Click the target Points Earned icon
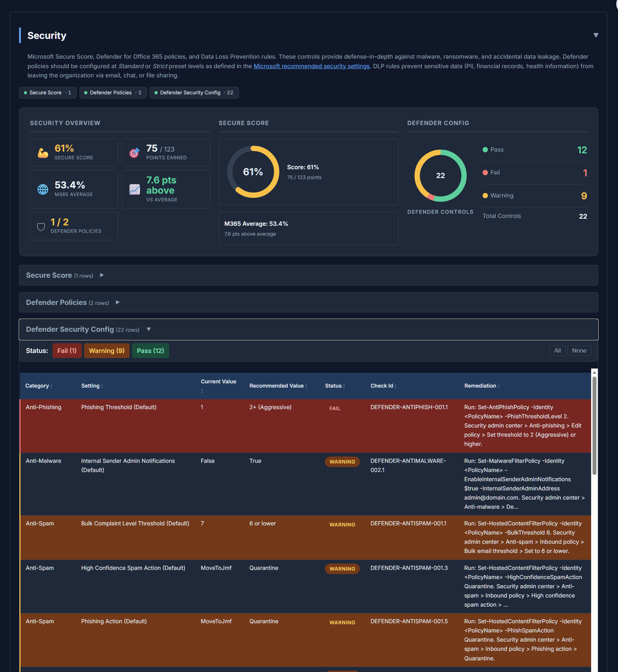The image size is (618, 672). tap(134, 152)
